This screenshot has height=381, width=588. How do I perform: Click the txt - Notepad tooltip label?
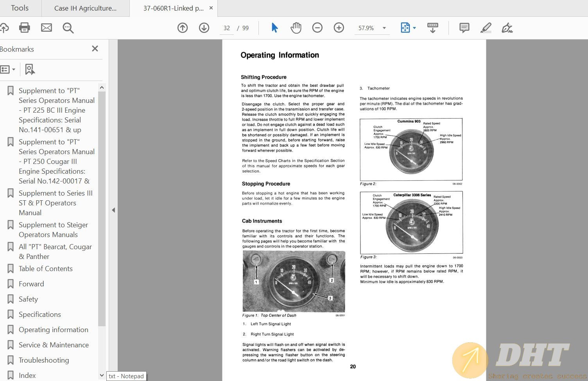126,376
